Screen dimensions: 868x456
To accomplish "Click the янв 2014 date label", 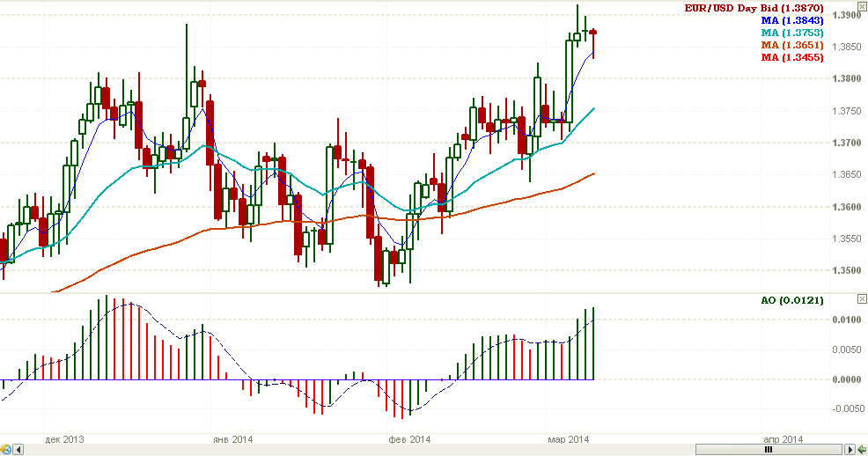I will (233, 439).
